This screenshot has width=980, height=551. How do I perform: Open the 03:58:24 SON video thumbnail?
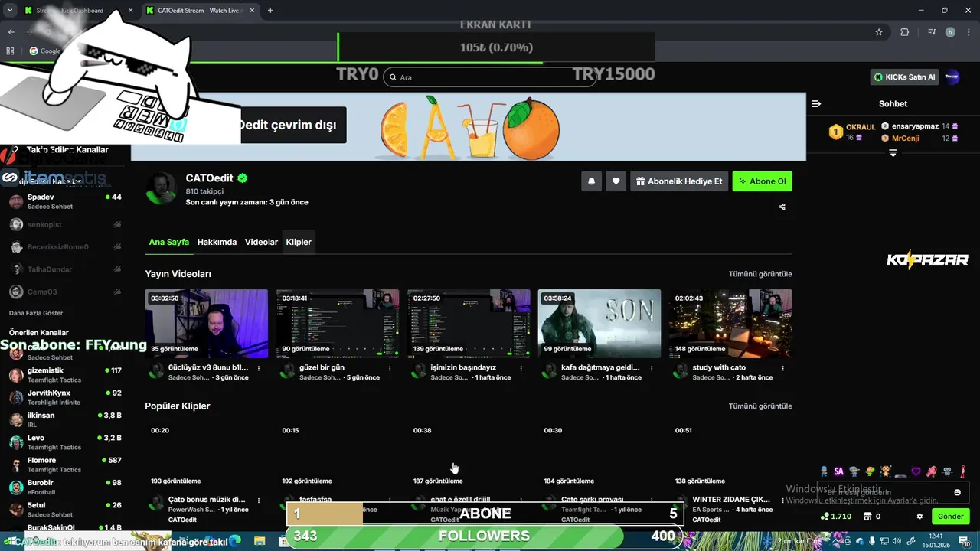(x=599, y=324)
